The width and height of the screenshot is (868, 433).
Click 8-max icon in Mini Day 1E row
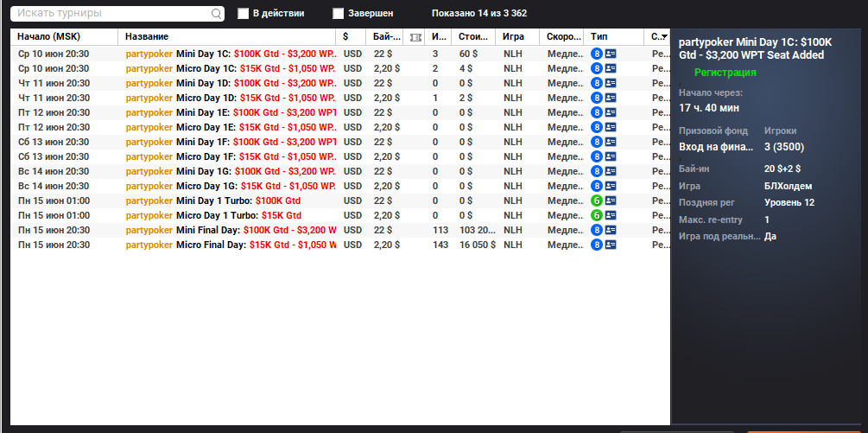[596, 112]
